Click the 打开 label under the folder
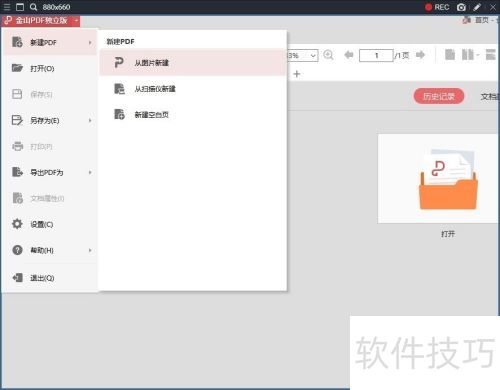This screenshot has height=390, width=500. [x=448, y=234]
